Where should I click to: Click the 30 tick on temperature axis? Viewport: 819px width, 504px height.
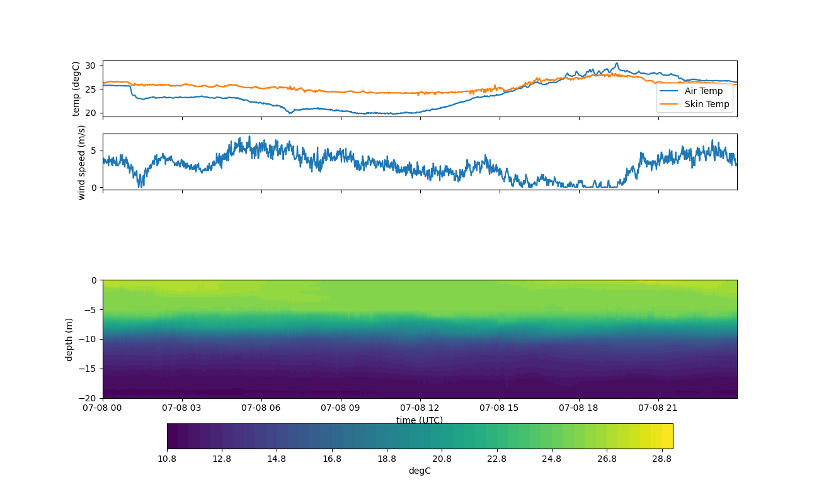click(90, 66)
